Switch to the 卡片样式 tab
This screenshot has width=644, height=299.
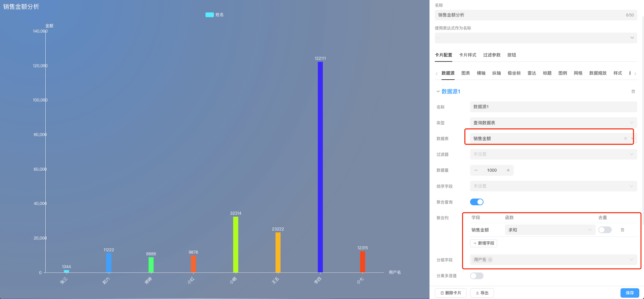coord(467,55)
